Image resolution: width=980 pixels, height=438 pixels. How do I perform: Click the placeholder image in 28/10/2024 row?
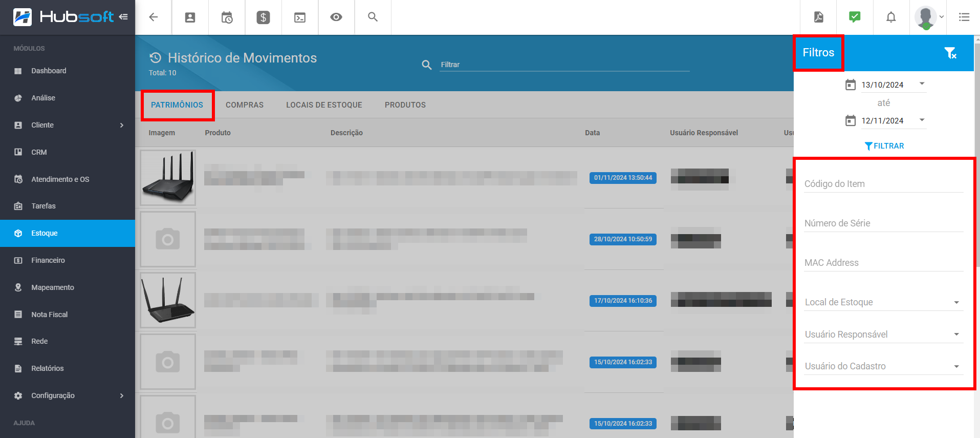[x=168, y=239]
